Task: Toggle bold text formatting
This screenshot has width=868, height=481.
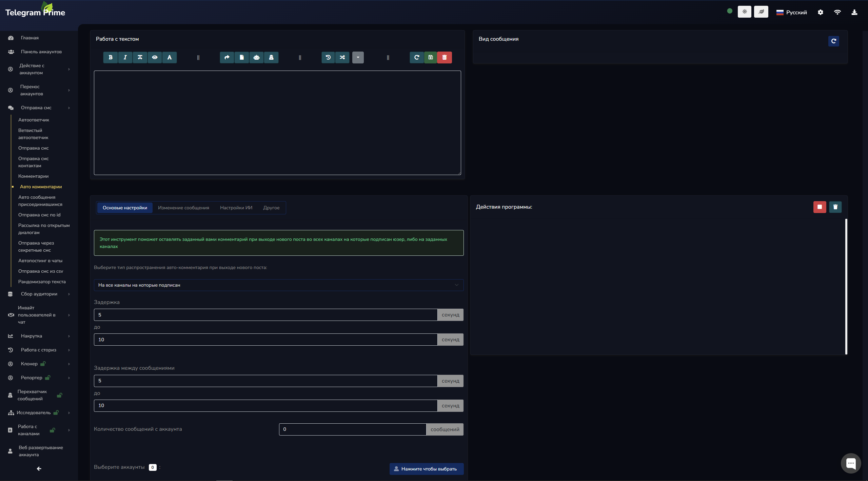Action: [111, 57]
